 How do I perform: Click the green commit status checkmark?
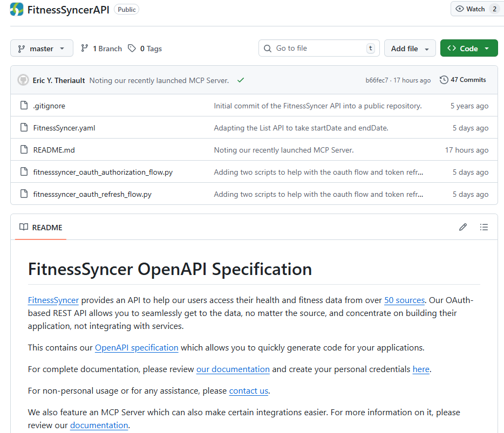click(x=241, y=80)
